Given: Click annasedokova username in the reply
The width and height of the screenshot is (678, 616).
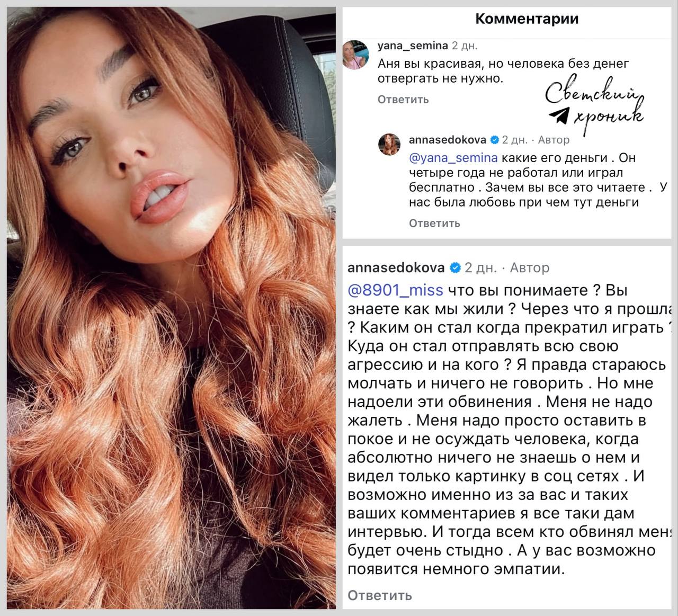Looking at the screenshot, I should [448, 140].
